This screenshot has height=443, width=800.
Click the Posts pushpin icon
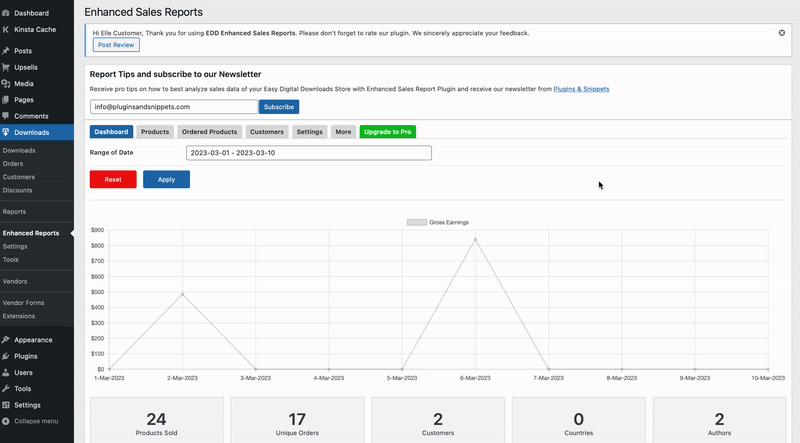point(6,51)
